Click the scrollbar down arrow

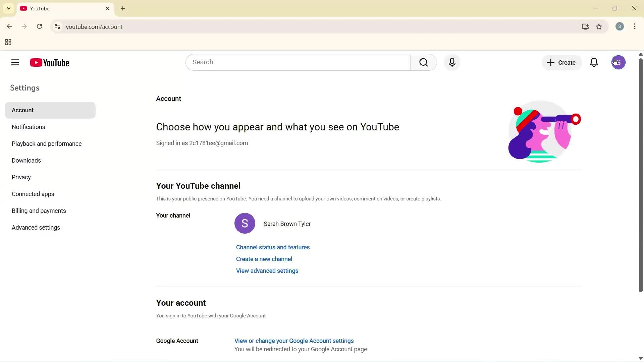click(640, 358)
